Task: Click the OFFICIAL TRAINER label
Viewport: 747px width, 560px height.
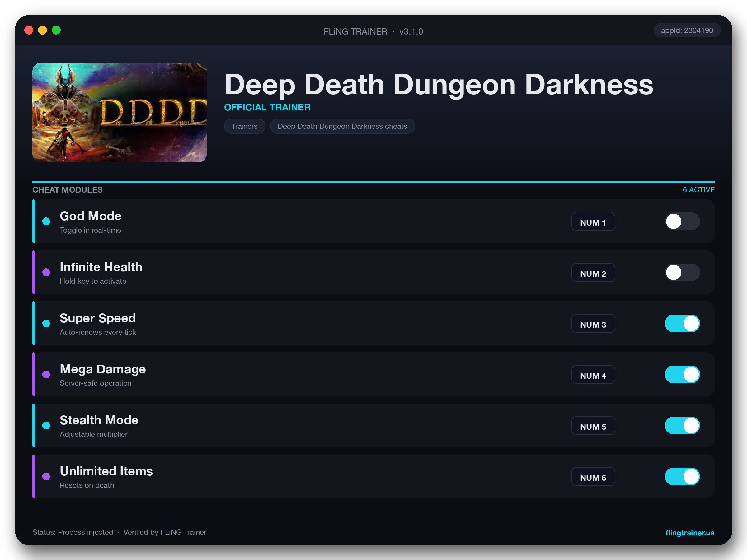Action: [267, 107]
